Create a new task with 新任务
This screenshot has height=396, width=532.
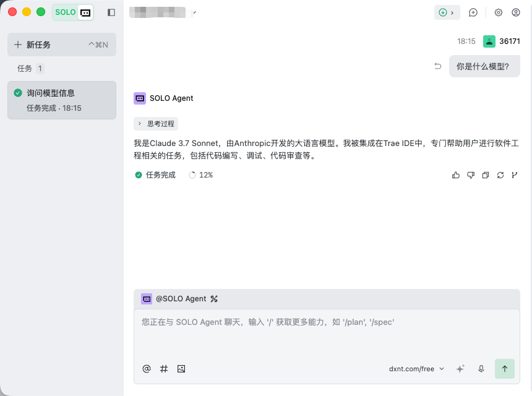point(62,45)
